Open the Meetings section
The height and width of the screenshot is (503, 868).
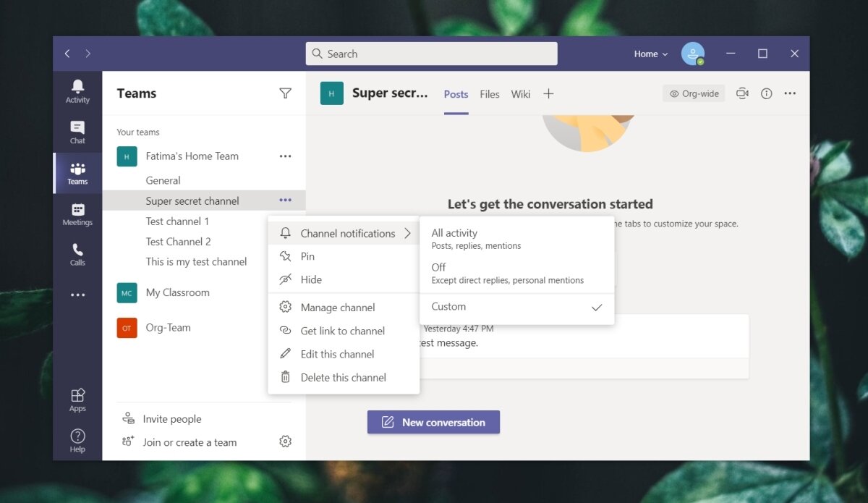click(77, 214)
